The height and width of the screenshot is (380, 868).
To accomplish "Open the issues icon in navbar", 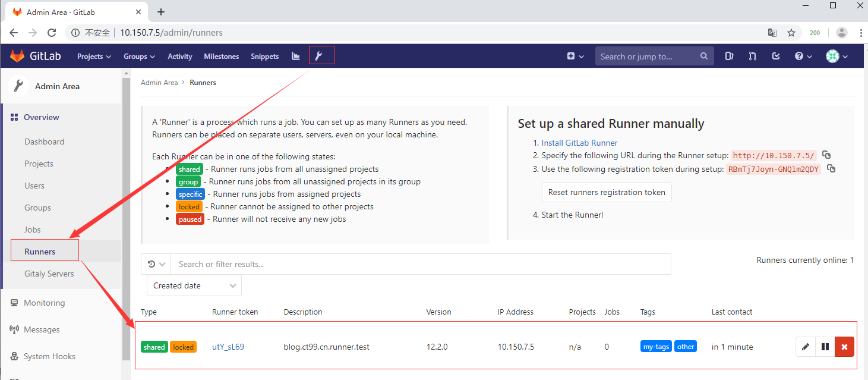I will point(729,56).
